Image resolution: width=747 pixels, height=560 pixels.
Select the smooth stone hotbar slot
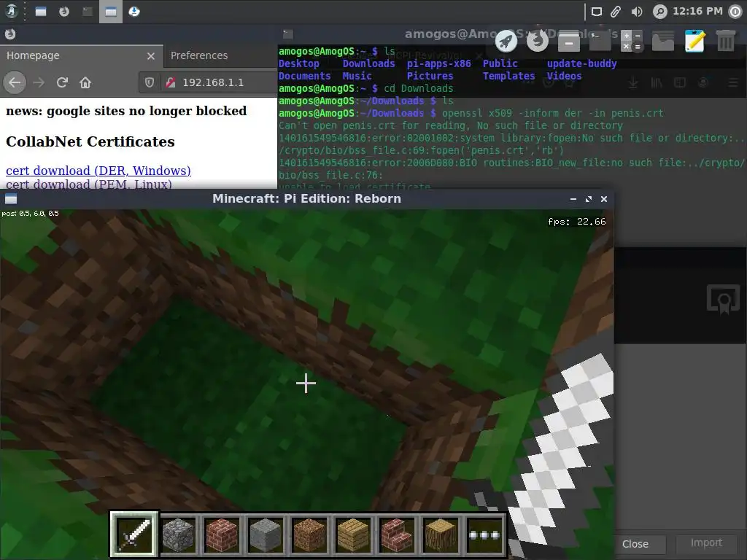[x=266, y=534]
